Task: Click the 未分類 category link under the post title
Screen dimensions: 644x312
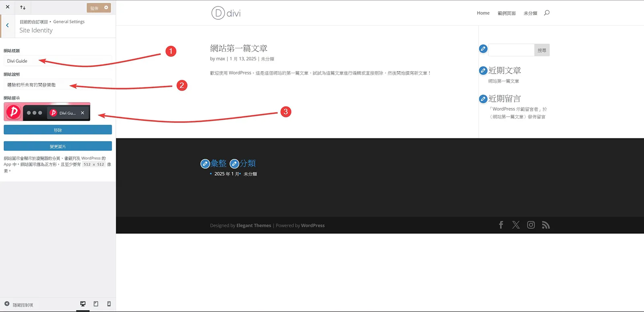Action: pos(267,59)
